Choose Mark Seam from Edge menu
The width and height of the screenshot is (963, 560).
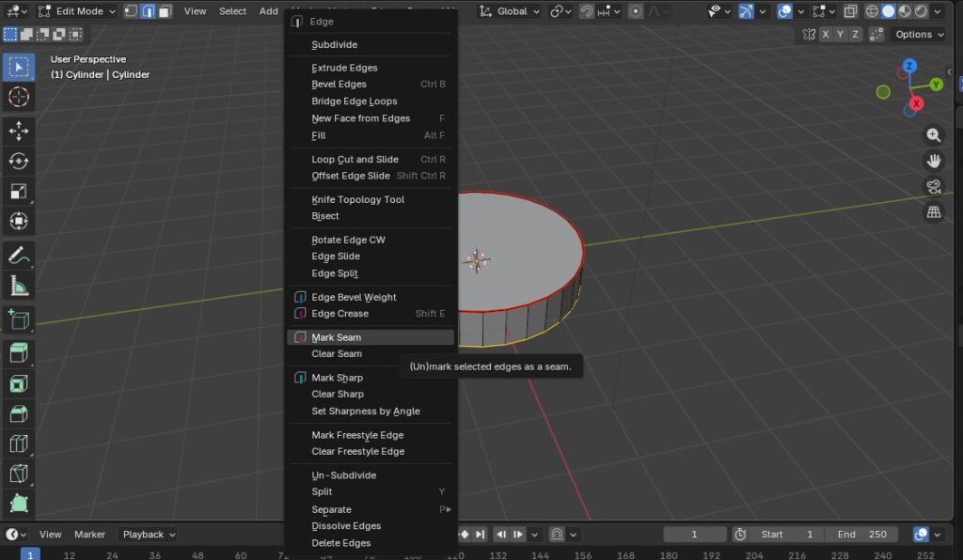click(x=337, y=337)
